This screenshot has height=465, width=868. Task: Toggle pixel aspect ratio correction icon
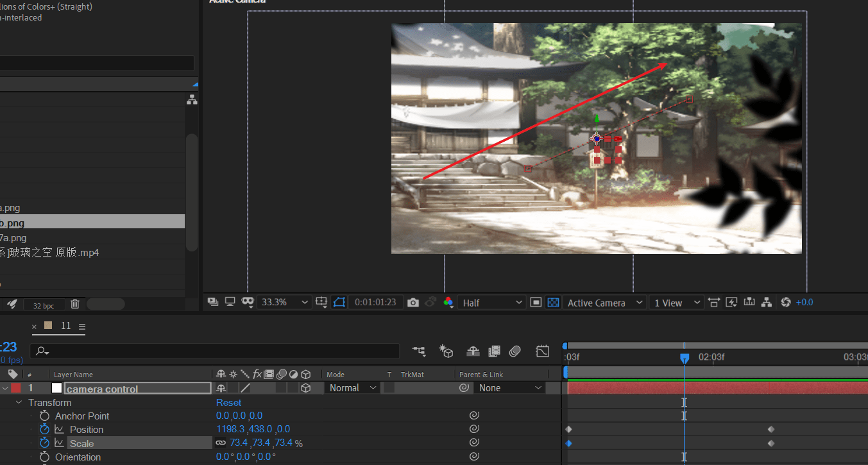pyautogui.click(x=714, y=302)
